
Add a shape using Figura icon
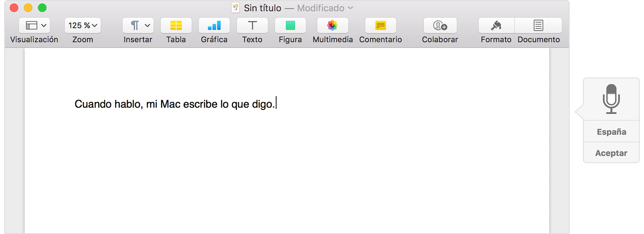click(x=290, y=26)
